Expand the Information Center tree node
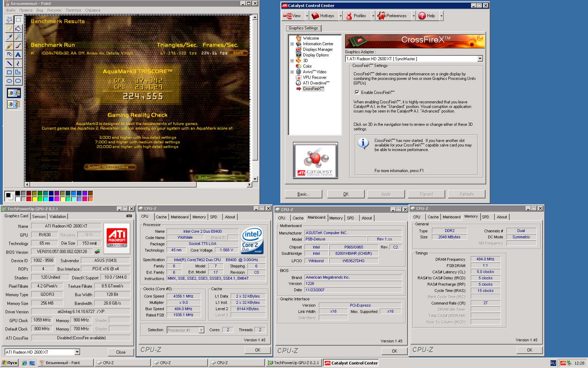The height and width of the screenshot is (368, 588). point(292,44)
